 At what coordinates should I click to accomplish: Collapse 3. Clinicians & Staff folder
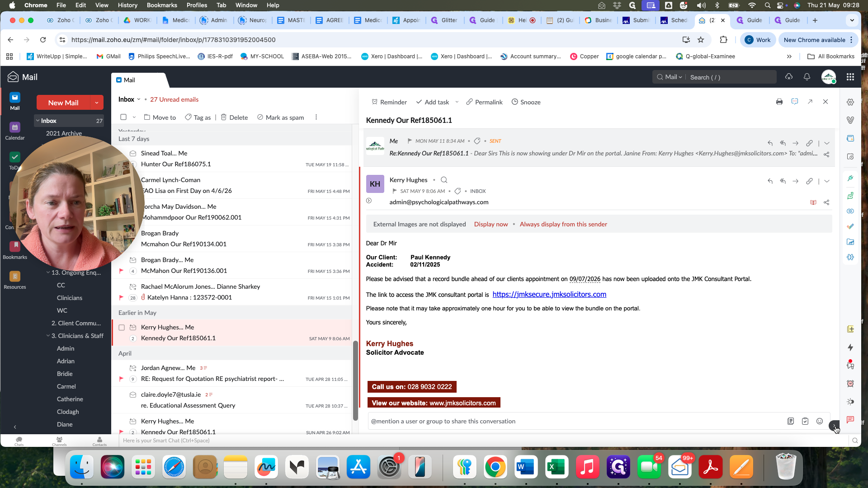[48, 336]
